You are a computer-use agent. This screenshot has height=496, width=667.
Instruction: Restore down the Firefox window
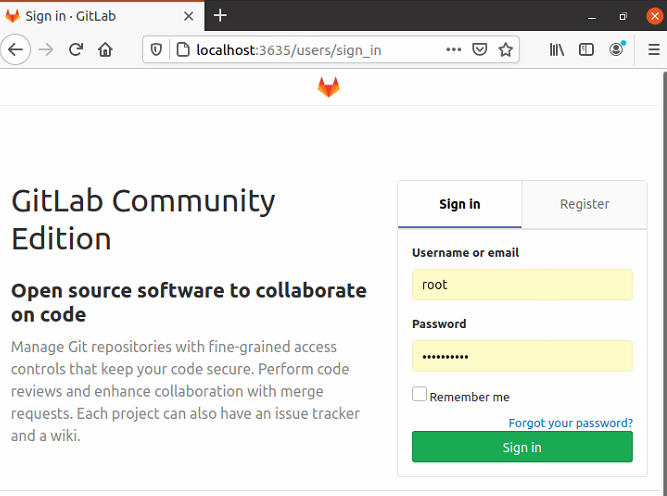623,16
